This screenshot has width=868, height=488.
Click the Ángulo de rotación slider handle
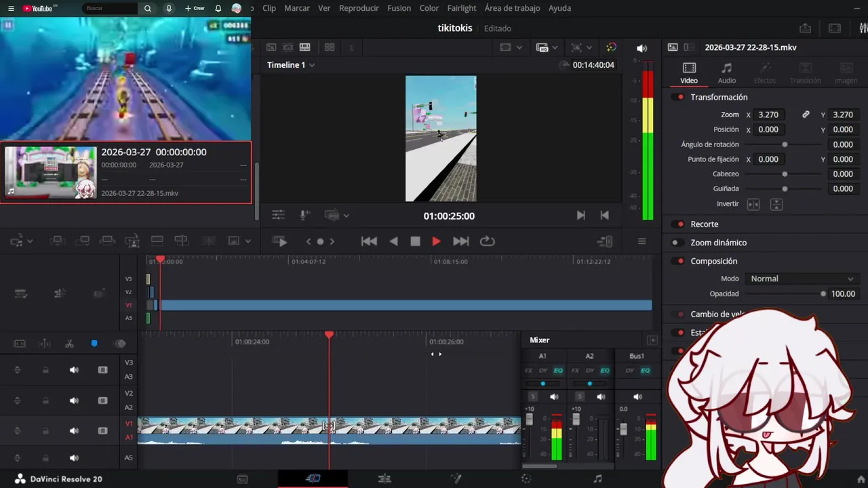pos(785,144)
